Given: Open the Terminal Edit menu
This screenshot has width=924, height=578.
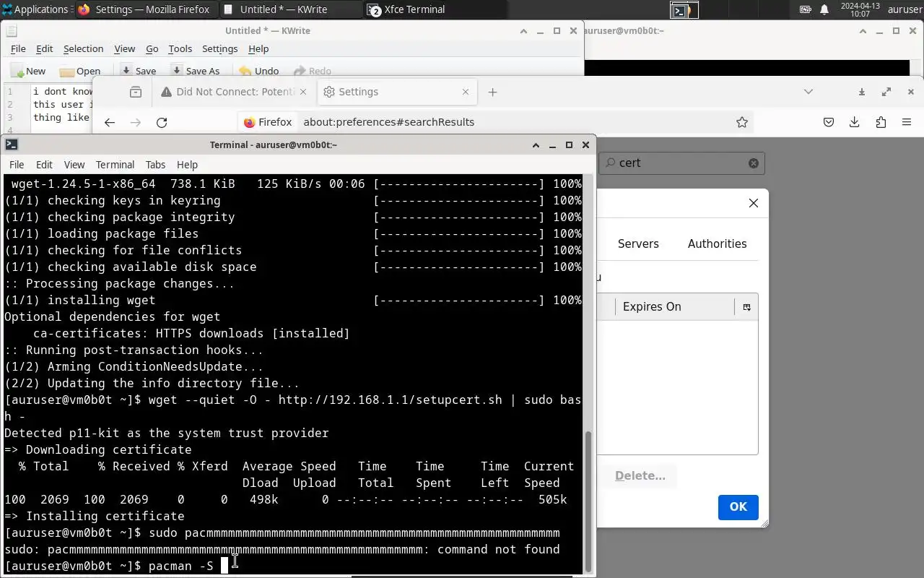Looking at the screenshot, I should point(44,165).
